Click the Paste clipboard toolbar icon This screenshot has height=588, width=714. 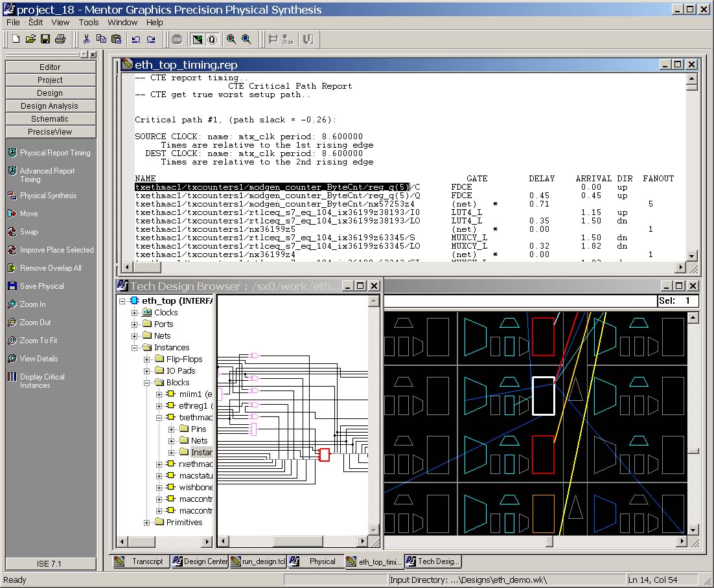coord(116,39)
